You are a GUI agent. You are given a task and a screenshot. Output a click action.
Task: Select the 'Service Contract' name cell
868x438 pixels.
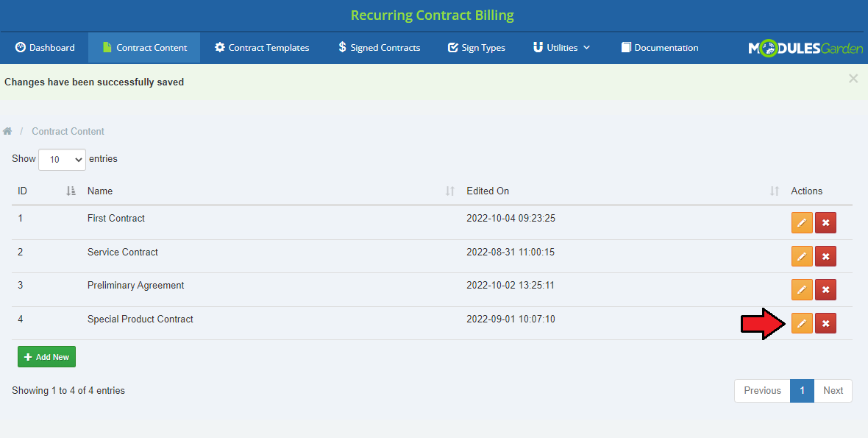pos(122,252)
